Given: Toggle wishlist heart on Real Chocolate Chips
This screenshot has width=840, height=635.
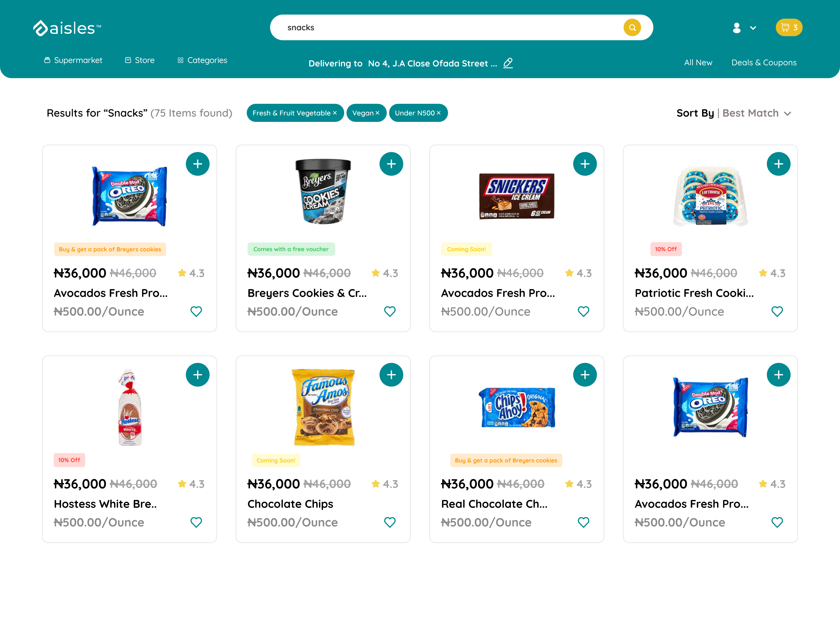Looking at the screenshot, I should (x=583, y=523).
